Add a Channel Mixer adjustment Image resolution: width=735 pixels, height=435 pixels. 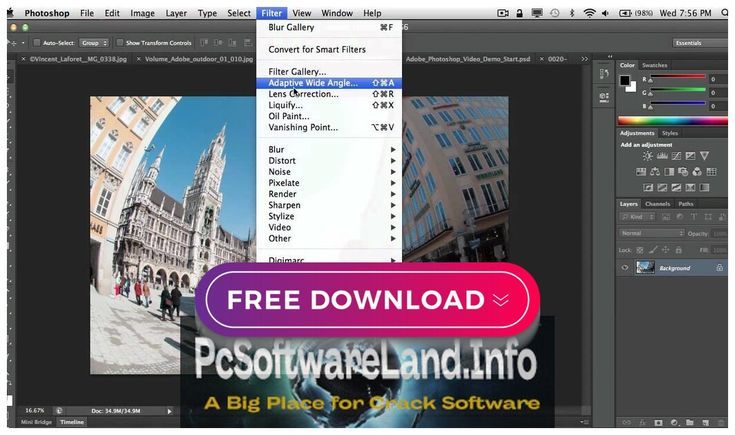point(697,172)
